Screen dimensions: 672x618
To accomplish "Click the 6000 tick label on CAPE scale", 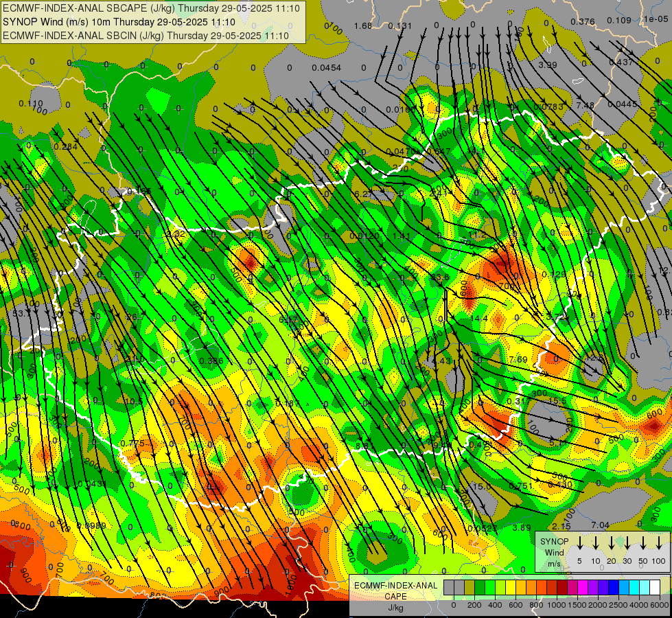I will (x=659, y=605).
